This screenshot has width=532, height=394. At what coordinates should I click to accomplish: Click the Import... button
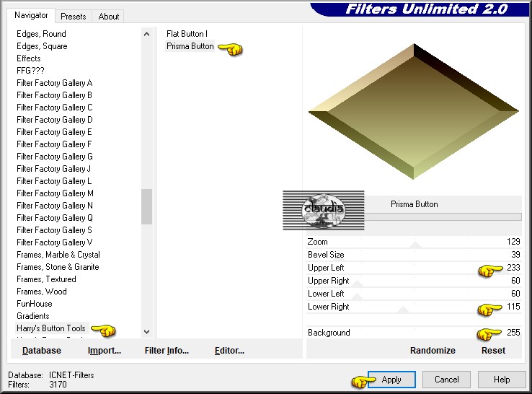coord(105,351)
